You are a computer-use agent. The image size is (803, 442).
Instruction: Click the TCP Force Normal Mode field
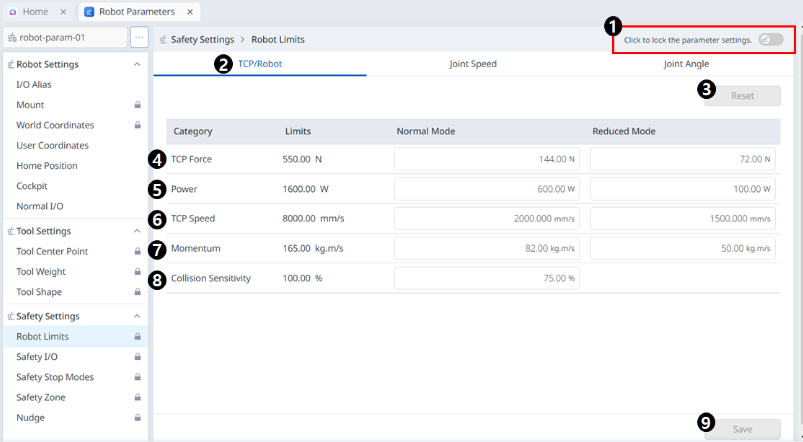[486, 159]
